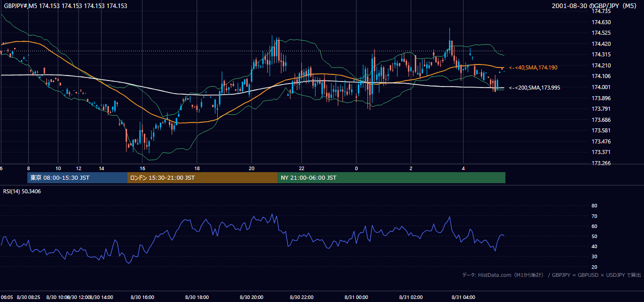
Task: Click price axis value 173.266
Action: (x=601, y=163)
